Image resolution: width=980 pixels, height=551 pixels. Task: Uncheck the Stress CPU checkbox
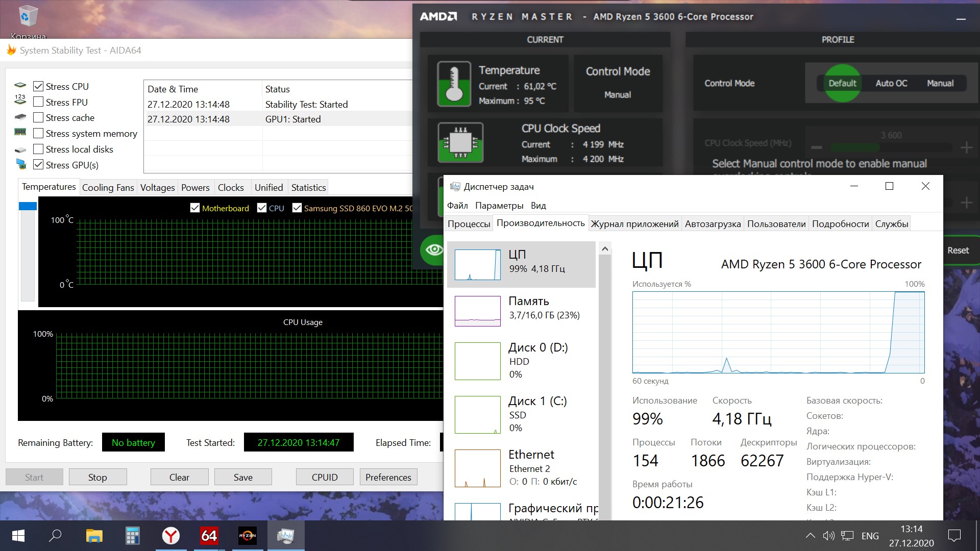click(38, 86)
